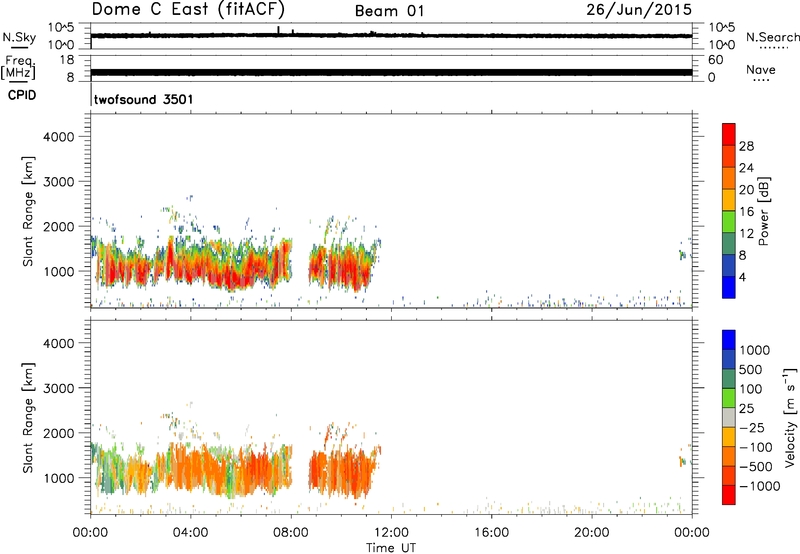The height and width of the screenshot is (554, 800).
Task: Click the frequency trace band
Action: [x=391, y=72]
